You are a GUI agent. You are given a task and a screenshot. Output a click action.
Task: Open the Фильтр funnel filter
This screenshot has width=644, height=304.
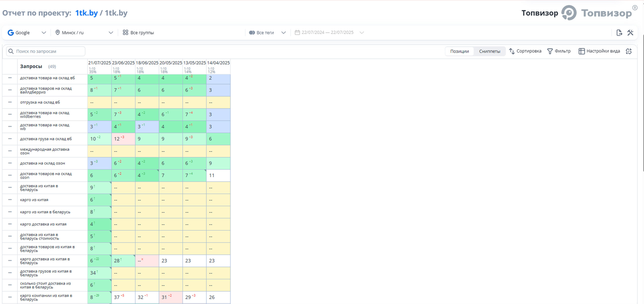[x=550, y=51]
